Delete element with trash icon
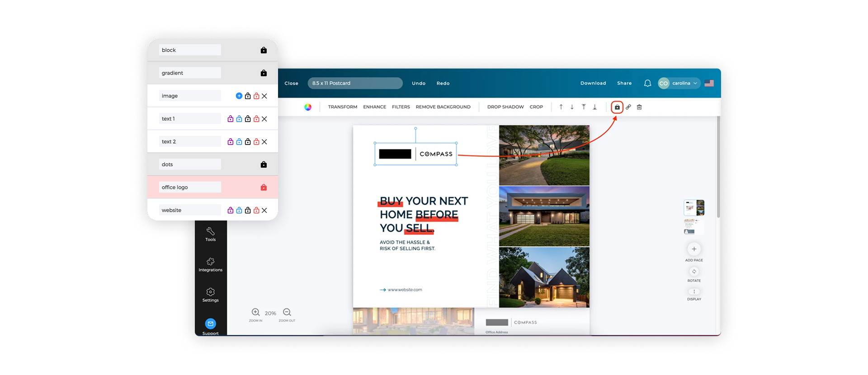 tap(639, 107)
